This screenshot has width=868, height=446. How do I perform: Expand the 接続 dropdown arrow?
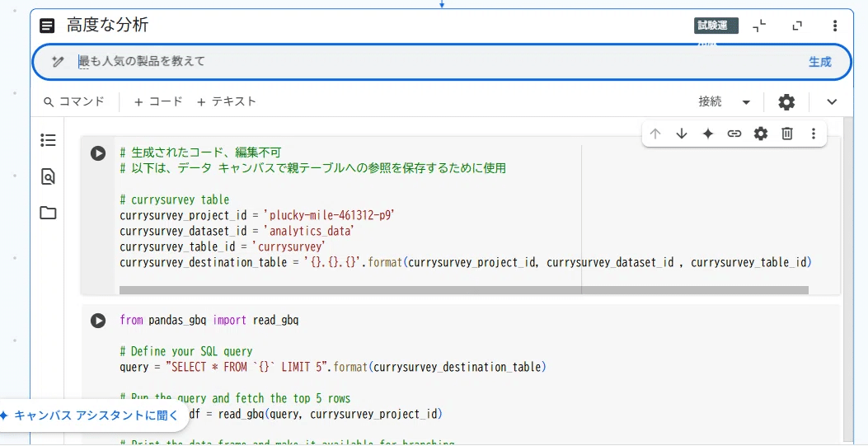click(746, 102)
